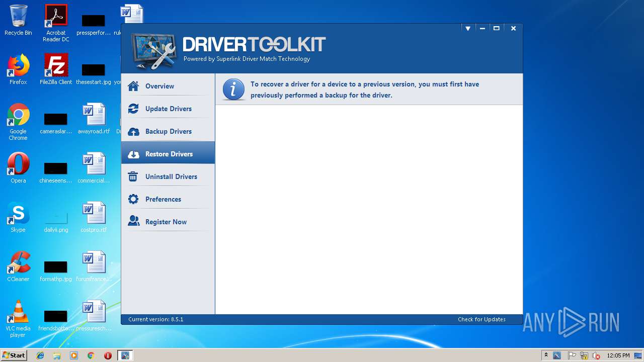Open Internet Explorer from taskbar
This screenshot has height=362, width=644.
(40, 355)
